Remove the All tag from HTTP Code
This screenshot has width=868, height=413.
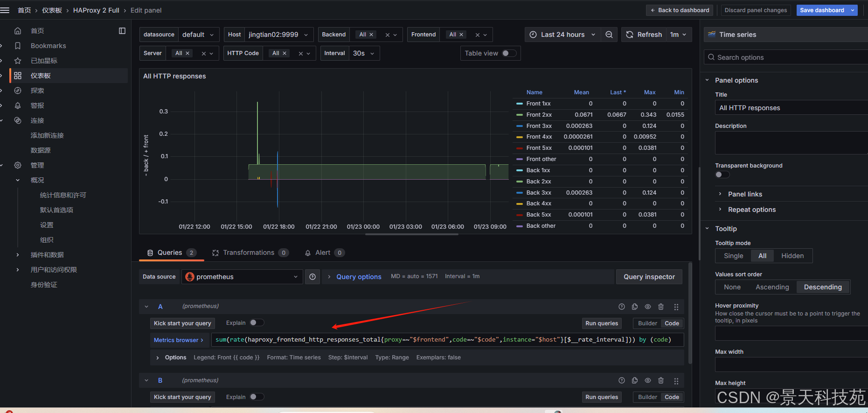click(x=285, y=53)
